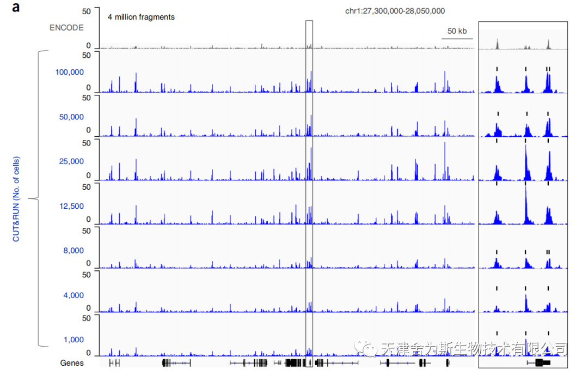Click the 12,500 cells inset peak panel
This screenshot has height=375, width=588.
tap(523, 203)
